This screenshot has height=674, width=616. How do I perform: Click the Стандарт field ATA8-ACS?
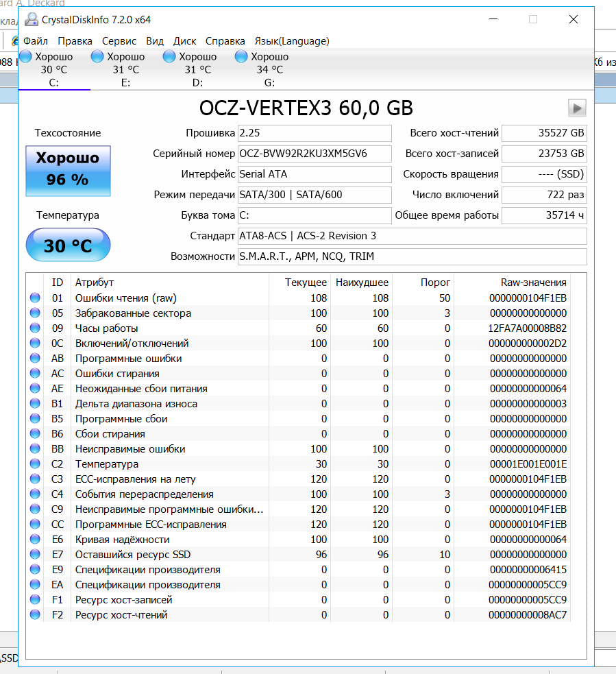[x=412, y=236]
